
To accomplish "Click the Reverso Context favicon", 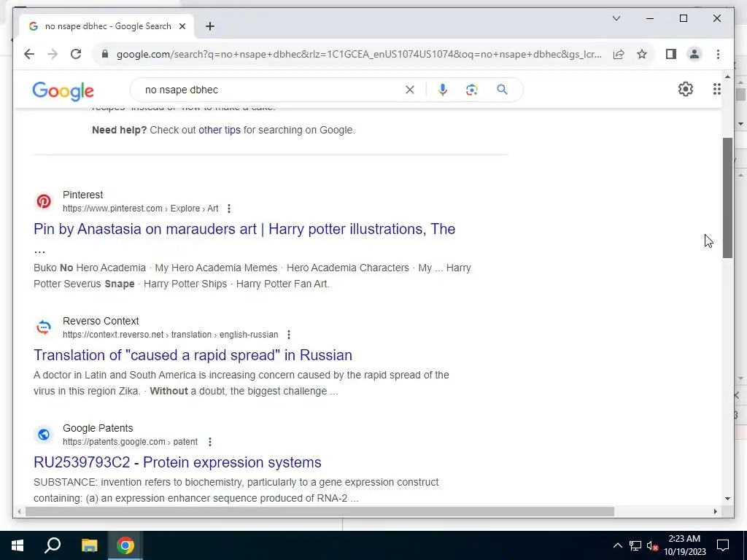I will click(x=44, y=327).
